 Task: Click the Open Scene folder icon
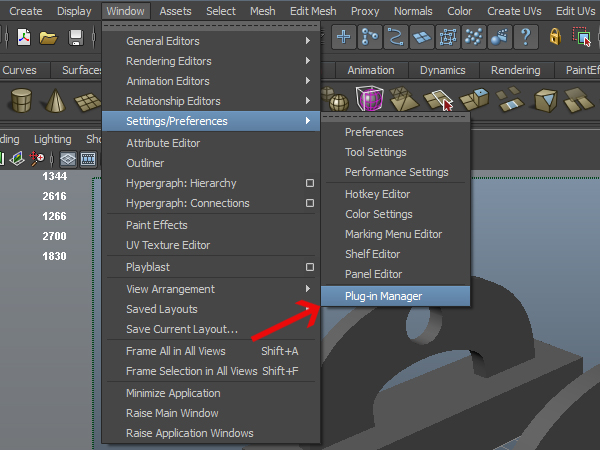coord(48,38)
